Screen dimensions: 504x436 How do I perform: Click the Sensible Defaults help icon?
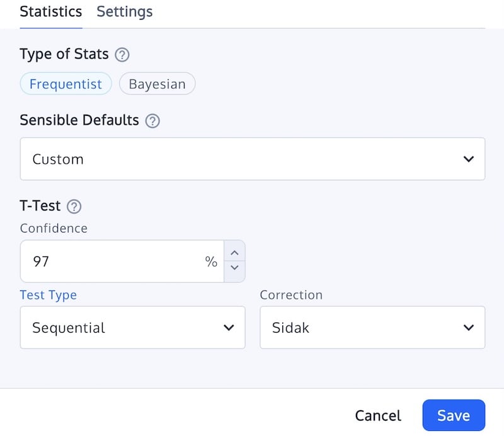coord(152,120)
